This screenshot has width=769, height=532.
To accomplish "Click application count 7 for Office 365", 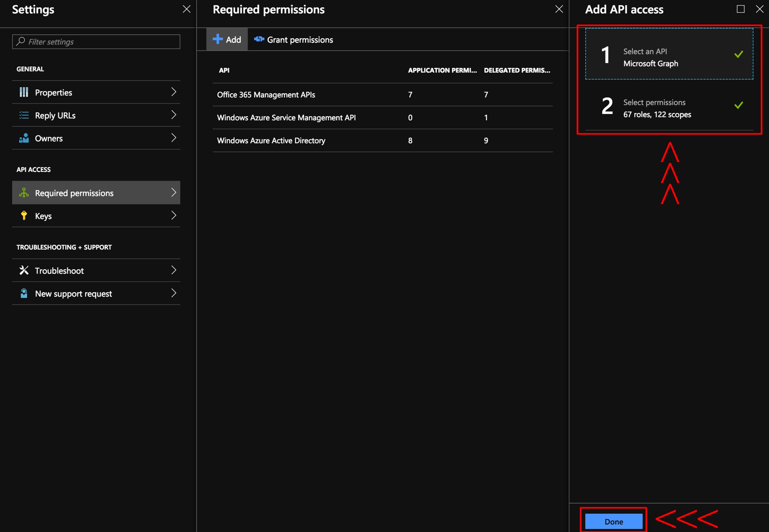I will pyautogui.click(x=410, y=95).
